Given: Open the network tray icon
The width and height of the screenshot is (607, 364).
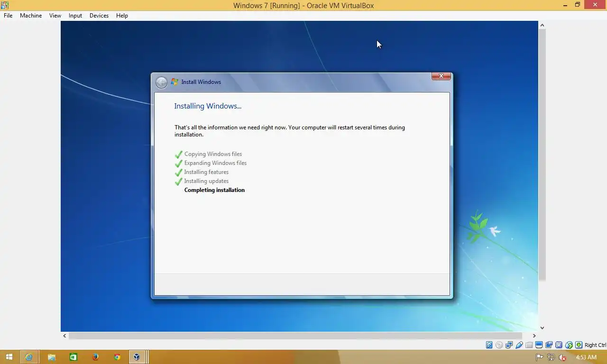Looking at the screenshot, I should tap(551, 357).
